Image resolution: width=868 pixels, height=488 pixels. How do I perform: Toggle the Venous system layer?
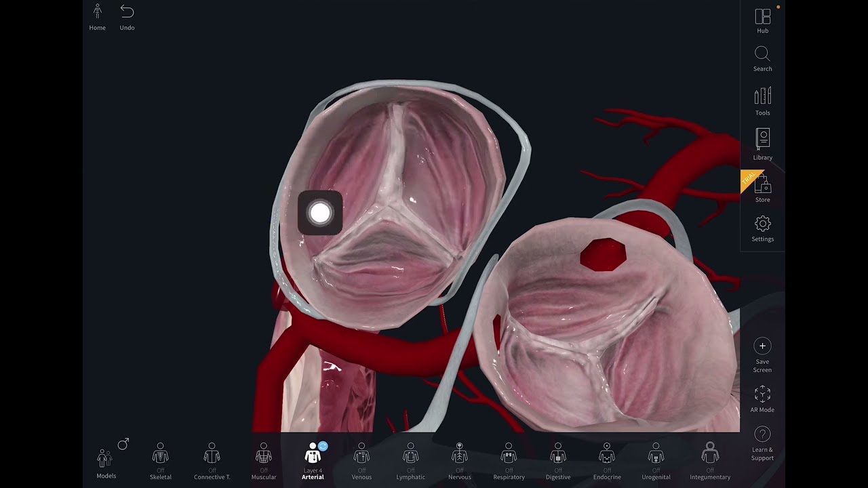click(361, 462)
